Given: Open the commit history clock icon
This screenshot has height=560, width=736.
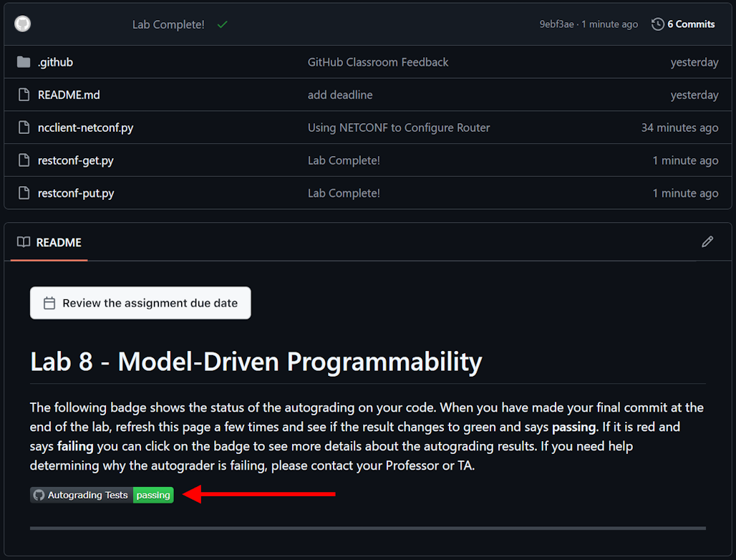Looking at the screenshot, I should [658, 24].
